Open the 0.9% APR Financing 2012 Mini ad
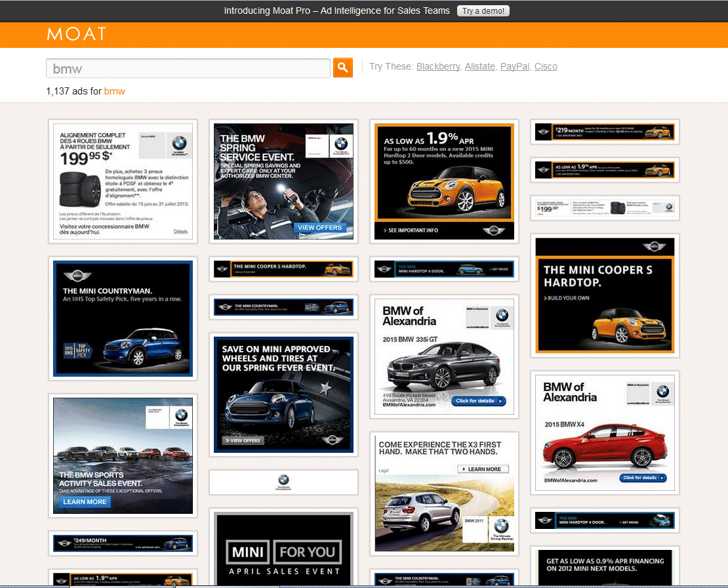The image size is (728, 588). click(x=605, y=567)
